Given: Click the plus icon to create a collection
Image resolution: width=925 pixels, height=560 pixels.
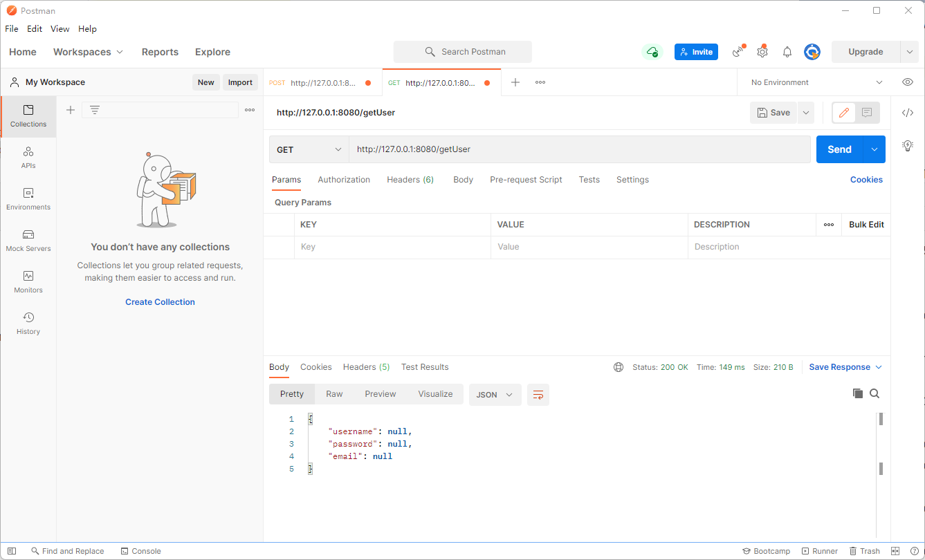Looking at the screenshot, I should tap(70, 110).
